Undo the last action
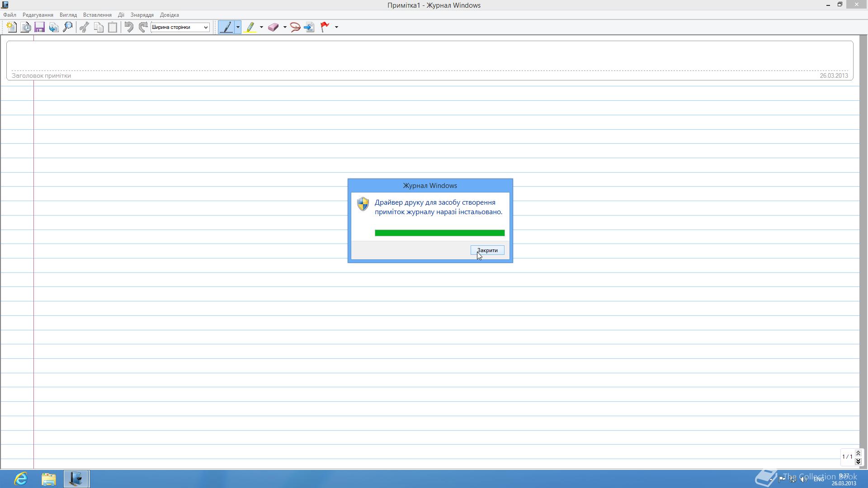Screen dimensions: 868x488 click(x=129, y=27)
